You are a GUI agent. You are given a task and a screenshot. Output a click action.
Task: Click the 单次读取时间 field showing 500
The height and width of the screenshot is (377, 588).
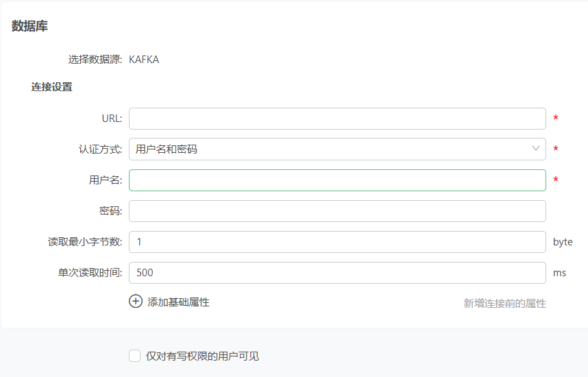(337, 272)
